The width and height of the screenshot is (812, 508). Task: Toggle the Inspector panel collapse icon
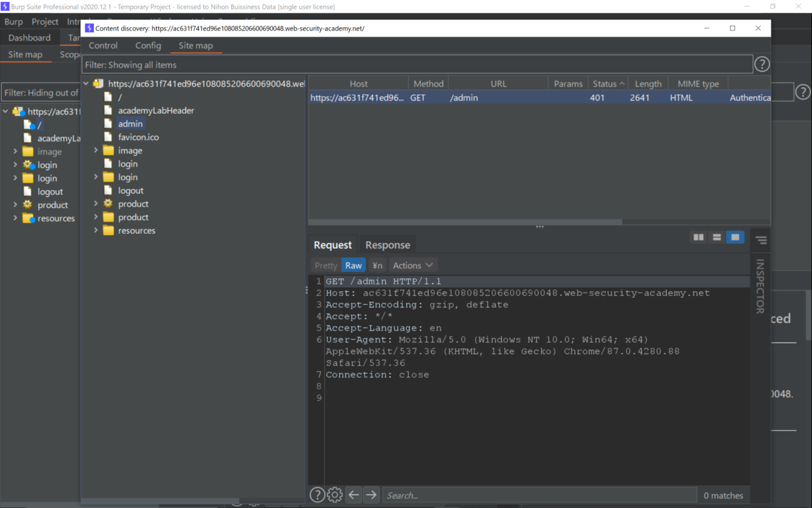[761, 240]
